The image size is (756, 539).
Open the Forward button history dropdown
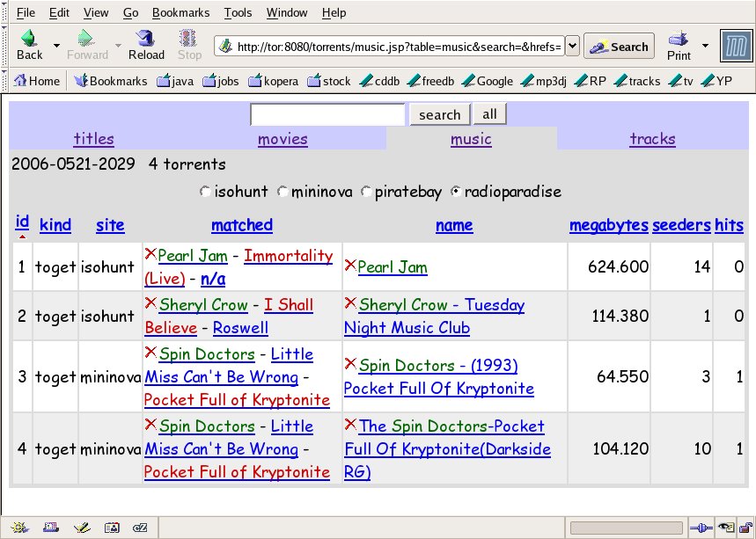coord(118,46)
